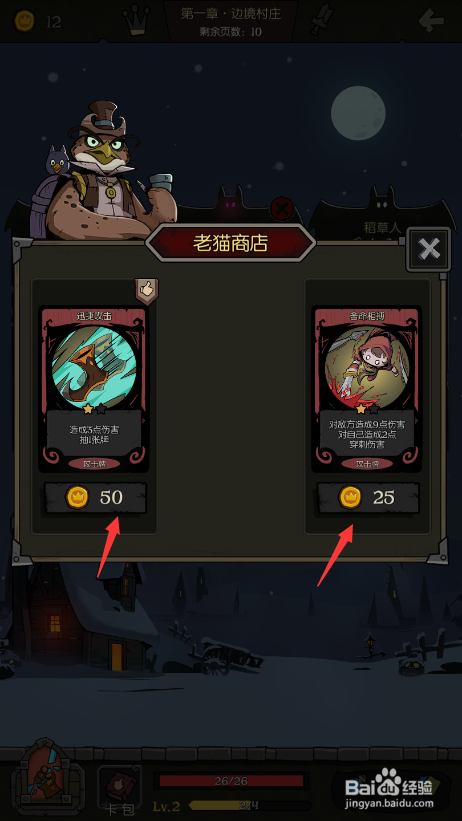Buy the card priced 25 coins
Viewport: 462px width, 821px height.
368,497
